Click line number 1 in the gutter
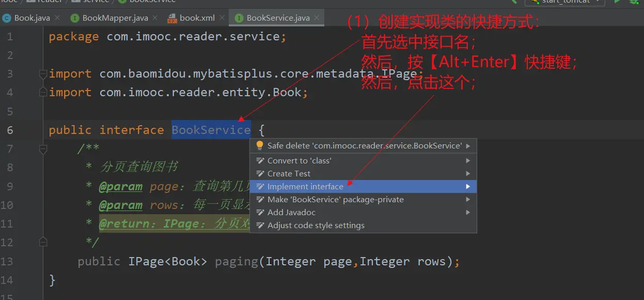The height and width of the screenshot is (300, 644). tap(10, 37)
